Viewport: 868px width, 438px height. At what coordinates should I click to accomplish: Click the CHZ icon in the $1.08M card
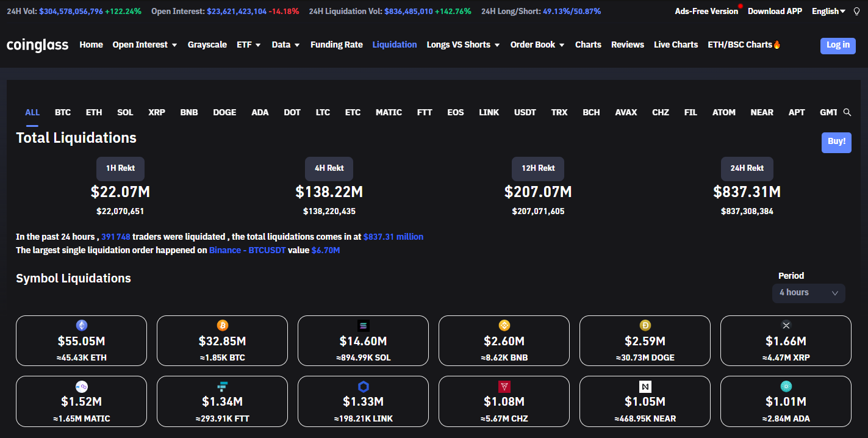tap(504, 386)
